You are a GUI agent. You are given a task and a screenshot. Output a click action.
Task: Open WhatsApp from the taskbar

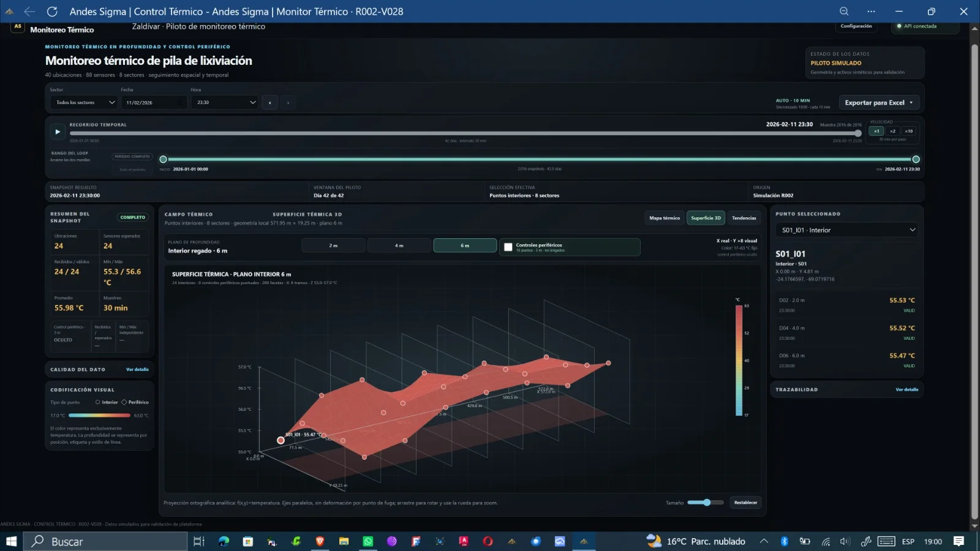[367, 541]
